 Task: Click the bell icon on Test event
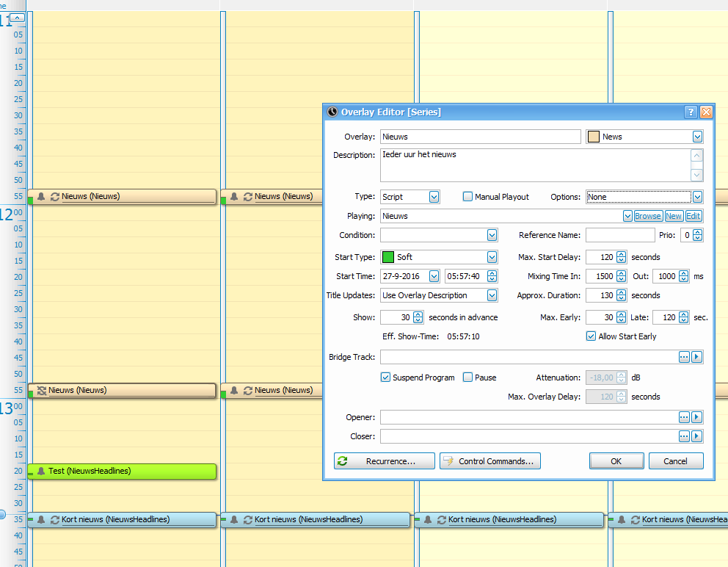(41, 471)
